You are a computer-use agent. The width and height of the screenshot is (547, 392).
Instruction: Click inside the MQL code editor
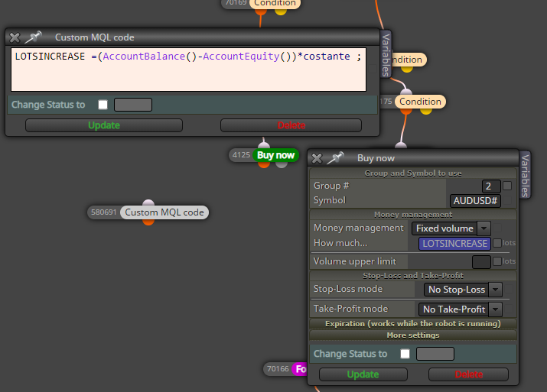[188, 70]
